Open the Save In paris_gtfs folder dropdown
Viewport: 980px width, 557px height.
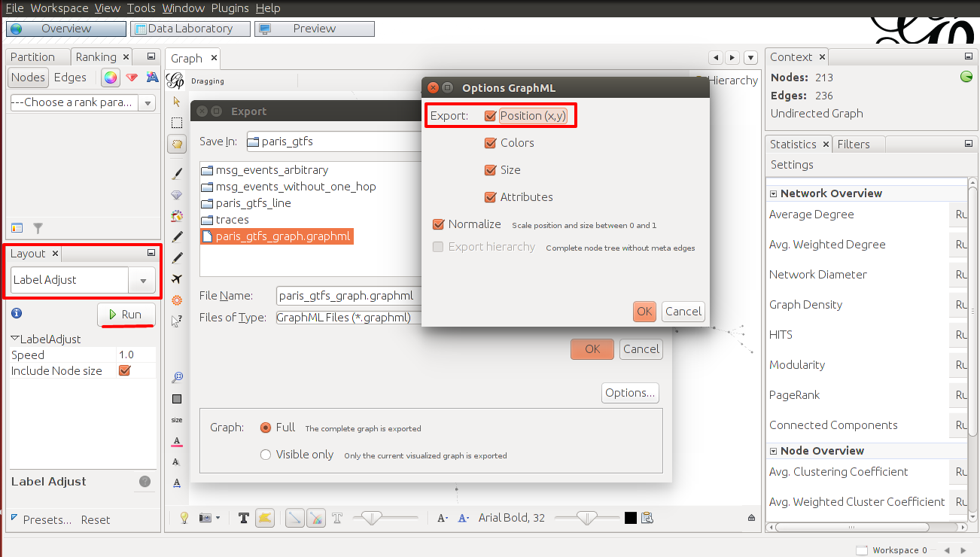pyautogui.click(x=333, y=142)
